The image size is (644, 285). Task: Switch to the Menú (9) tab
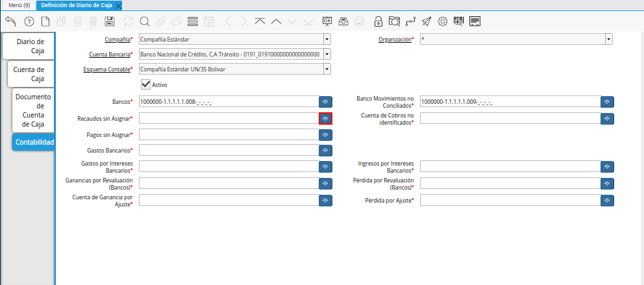point(19,5)
